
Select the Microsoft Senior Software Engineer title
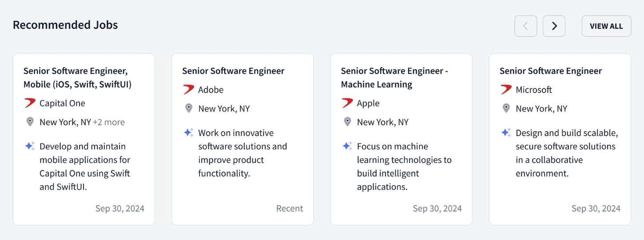tap(551, 71)
